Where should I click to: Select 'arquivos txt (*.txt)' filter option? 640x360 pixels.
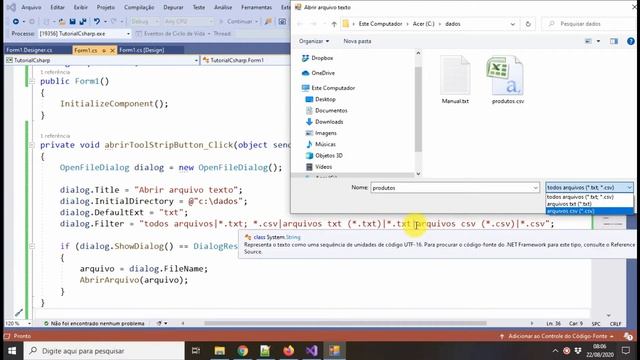tap(589, 204)
